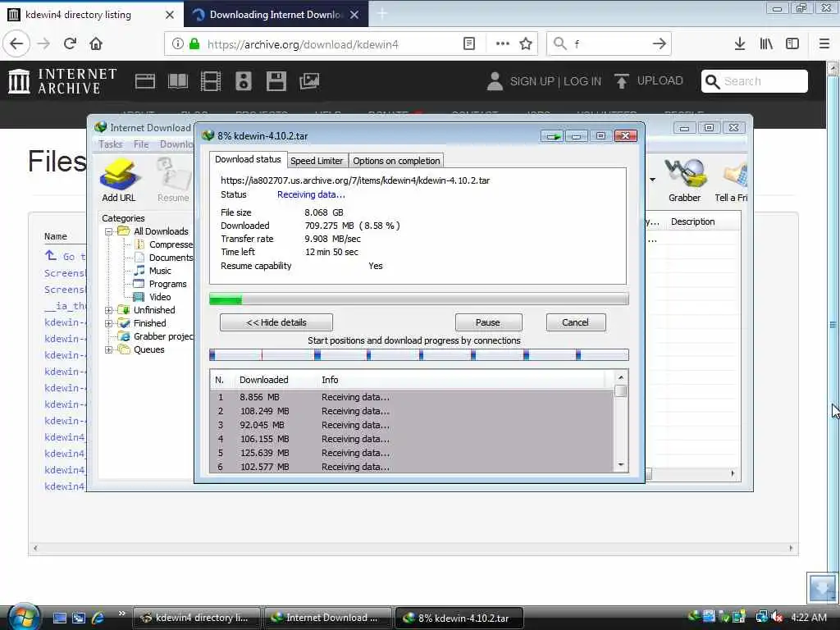Go to Firefox home page

pyautogui.click(x=96, y=44)
